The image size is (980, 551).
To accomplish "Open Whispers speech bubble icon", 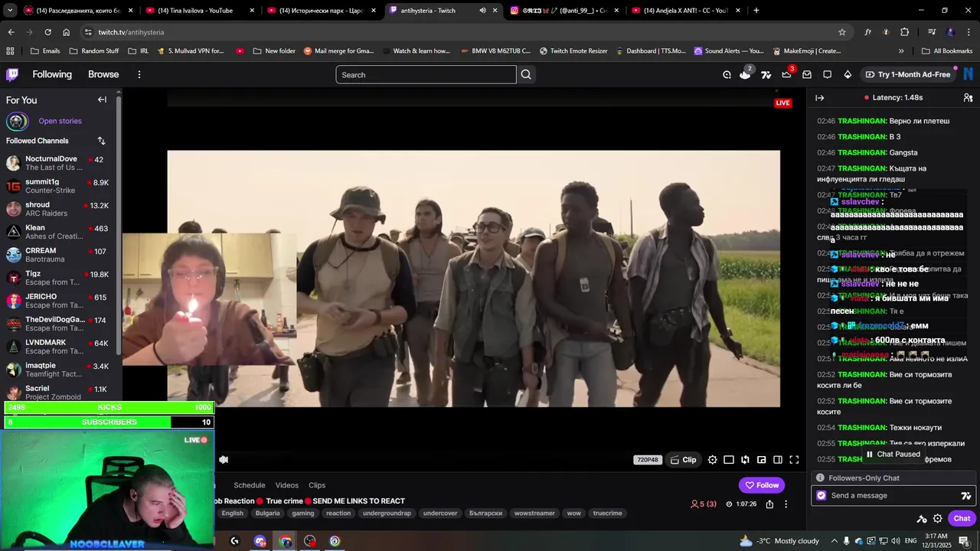I will tap(827, 74).
